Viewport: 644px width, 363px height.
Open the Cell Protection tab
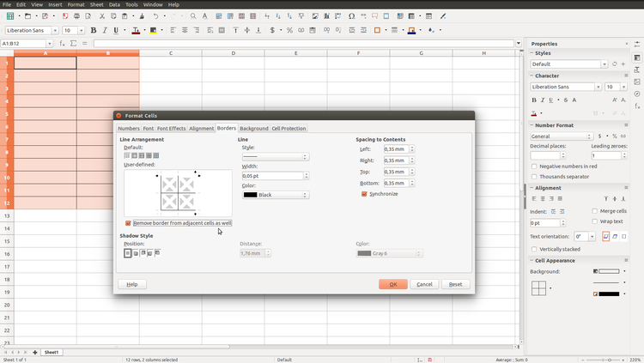(x=289, y=129)
